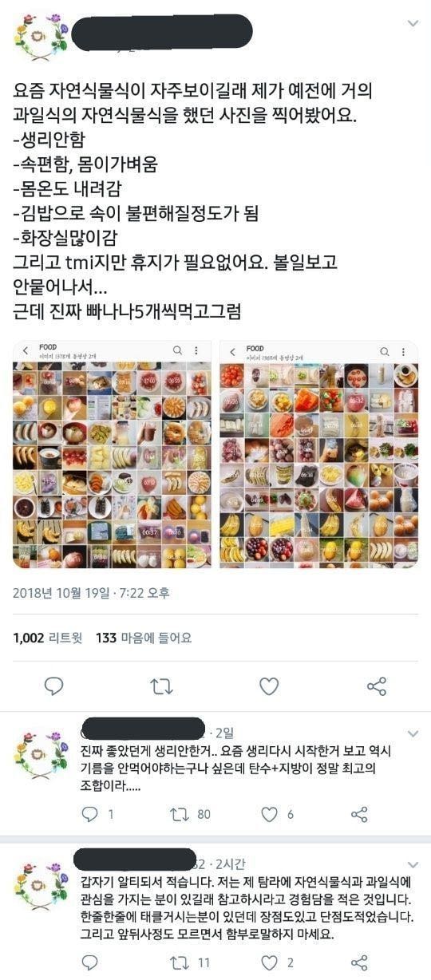
Task: Expand options for the second reply
Action: click(x=413, y=864)
